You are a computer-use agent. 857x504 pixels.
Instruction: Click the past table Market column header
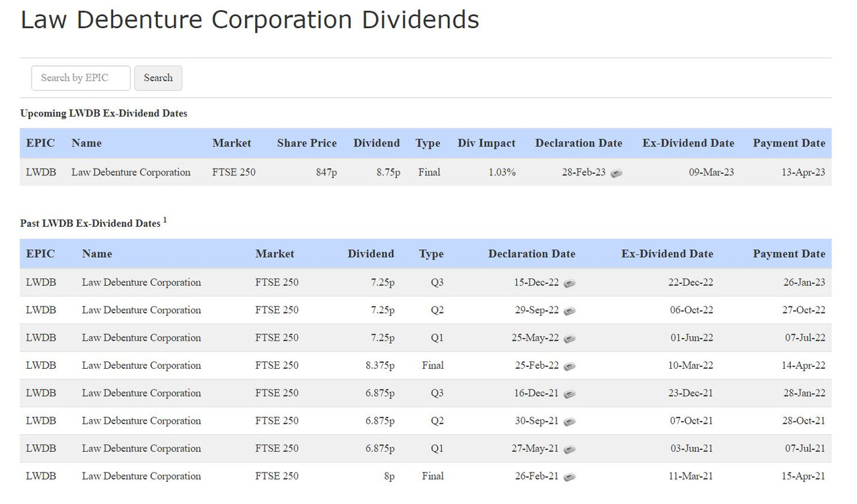coord(275,254)
